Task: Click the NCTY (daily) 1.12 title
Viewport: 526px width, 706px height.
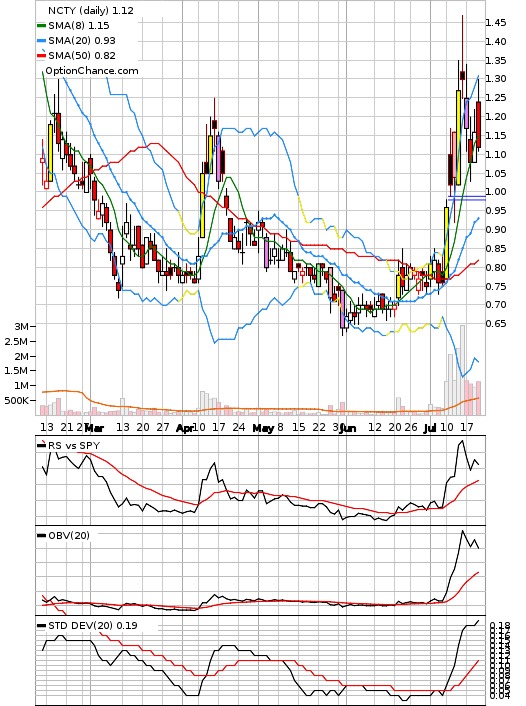Action: coord(91,10)
